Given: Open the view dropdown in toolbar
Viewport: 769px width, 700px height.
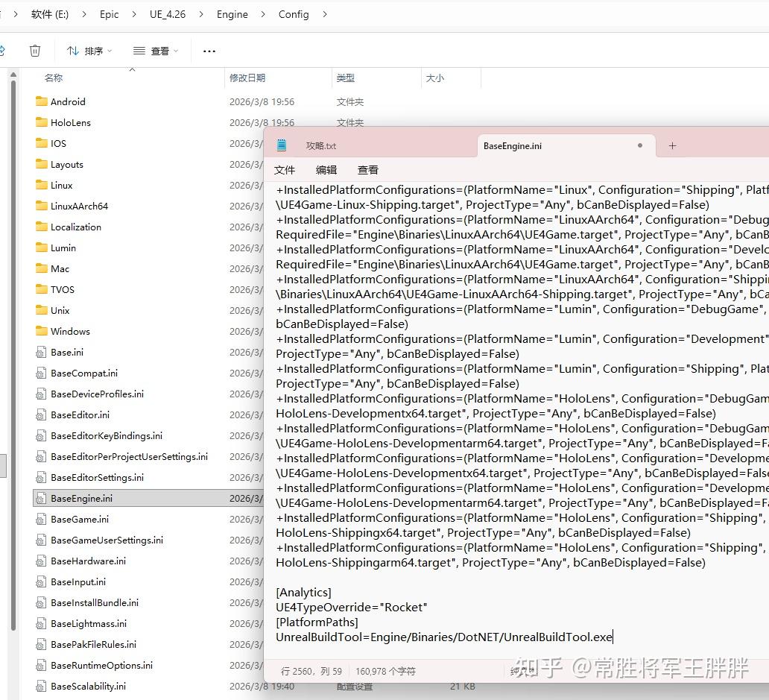Looking at the screenshot, I should [x=156, y=51].
